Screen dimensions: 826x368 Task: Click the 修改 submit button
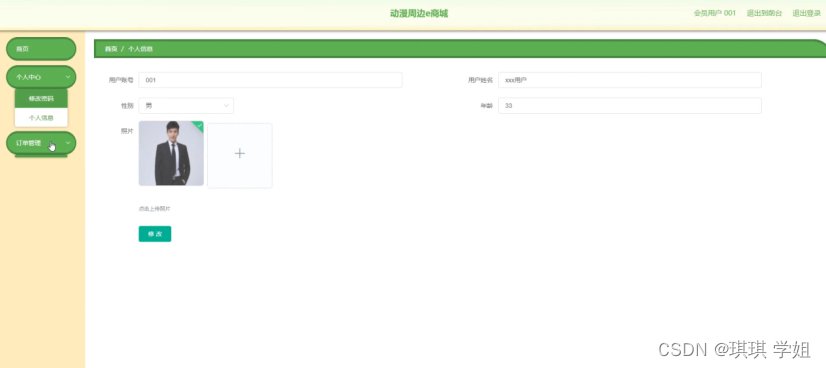pyautogui.click(x=155, y=234)
